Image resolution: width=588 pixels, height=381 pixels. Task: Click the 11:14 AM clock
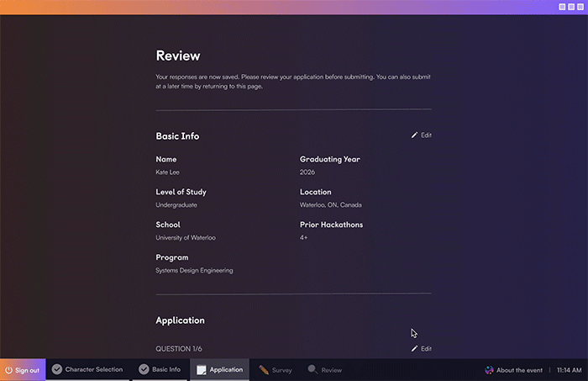[x=570, y=370]
